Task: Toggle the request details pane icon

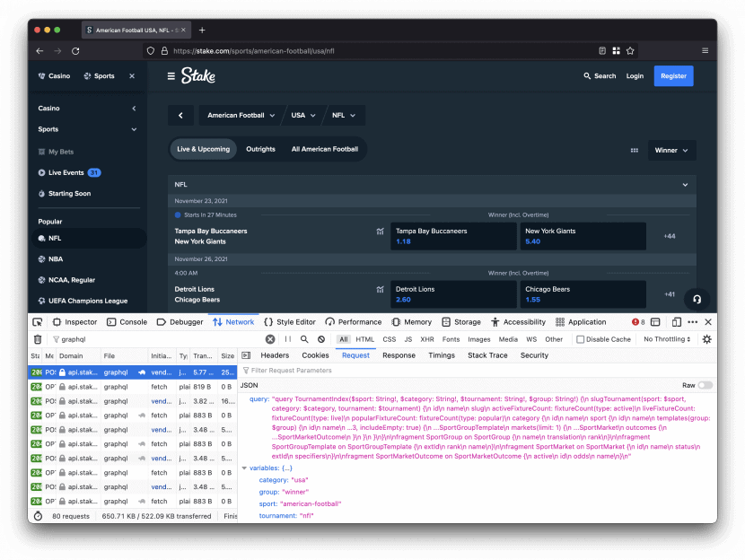Action: coord(246,355)
